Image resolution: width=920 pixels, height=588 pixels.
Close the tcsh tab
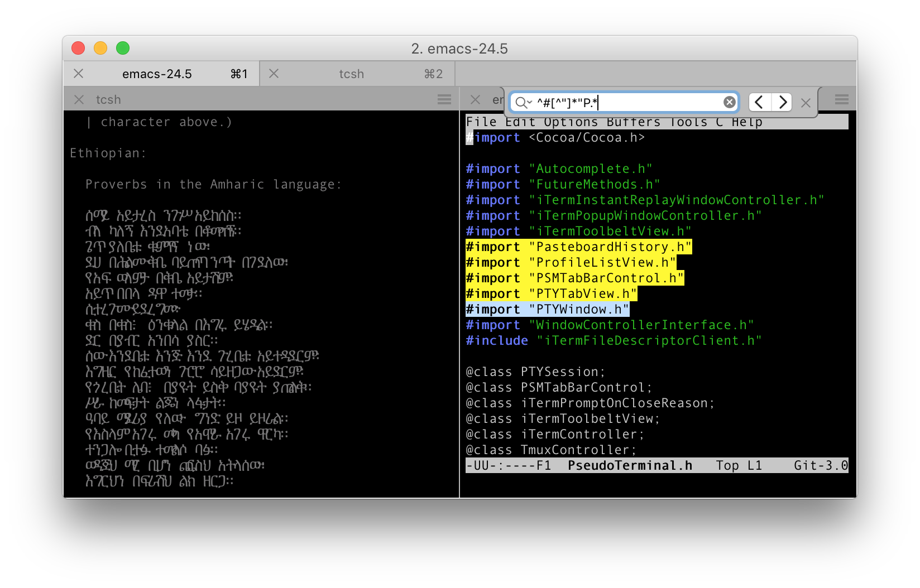point(274,74)
